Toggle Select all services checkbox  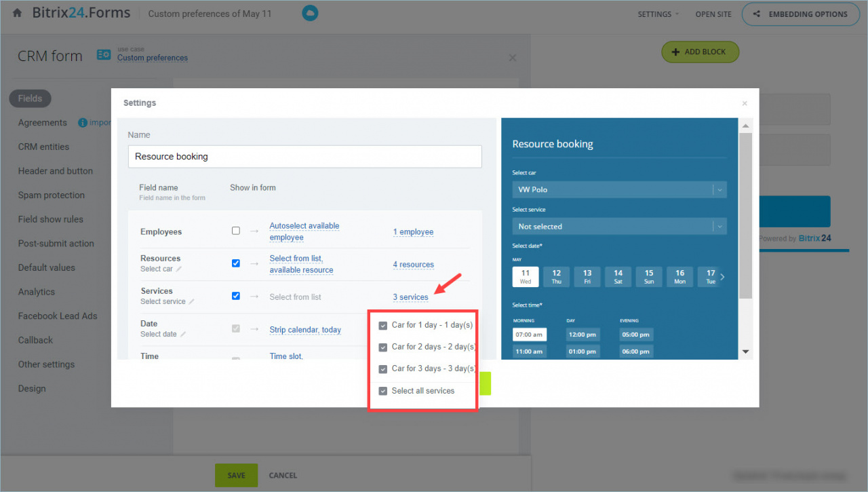383,392
